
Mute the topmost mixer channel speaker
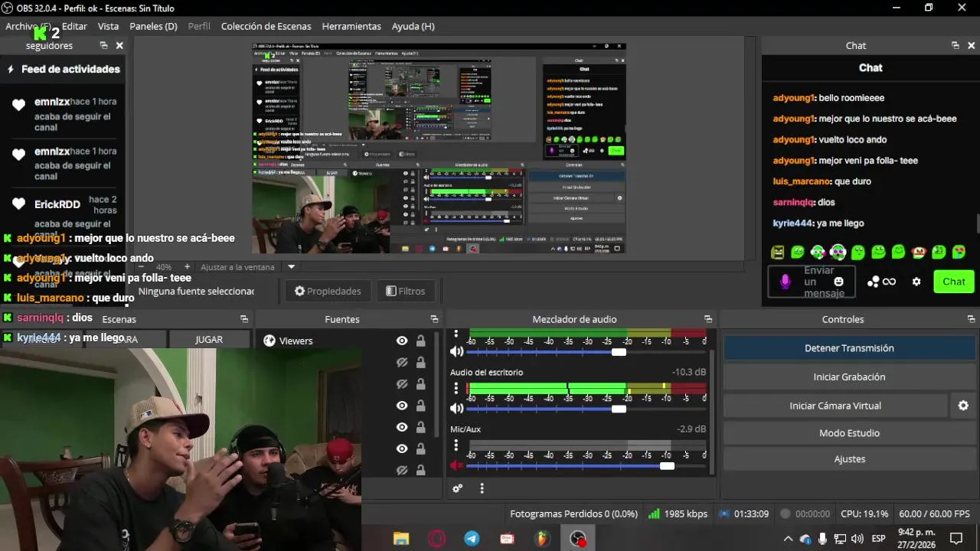457,352
